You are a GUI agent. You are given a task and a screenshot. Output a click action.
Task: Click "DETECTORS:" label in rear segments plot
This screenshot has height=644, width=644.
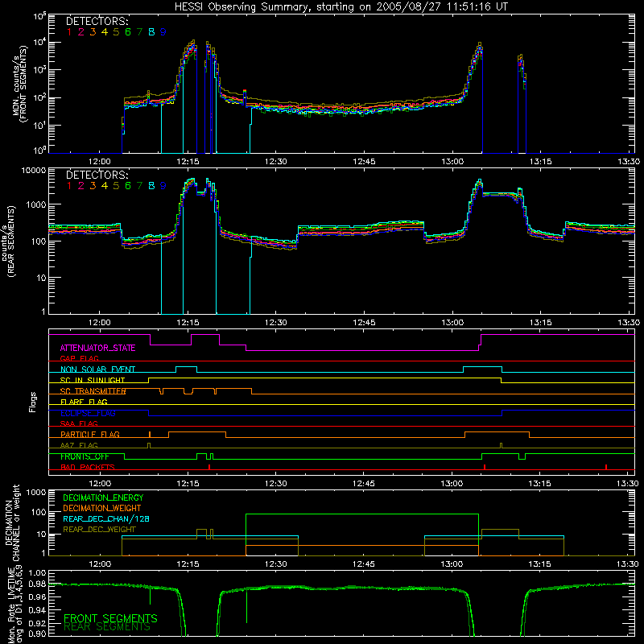tap(97, 175)
